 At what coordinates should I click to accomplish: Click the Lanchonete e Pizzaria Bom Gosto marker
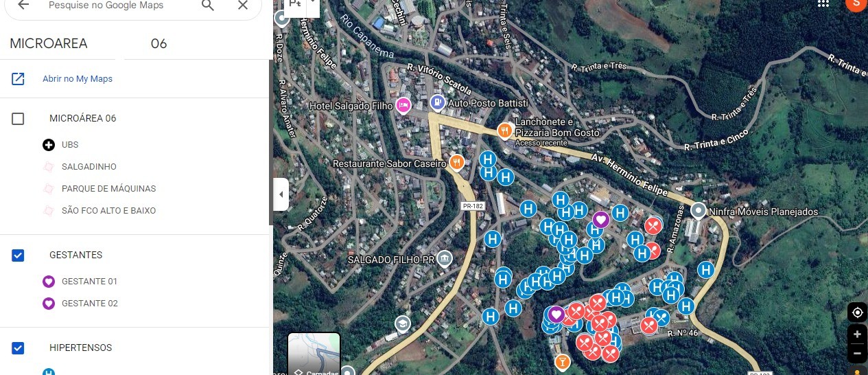pos(505,130)
